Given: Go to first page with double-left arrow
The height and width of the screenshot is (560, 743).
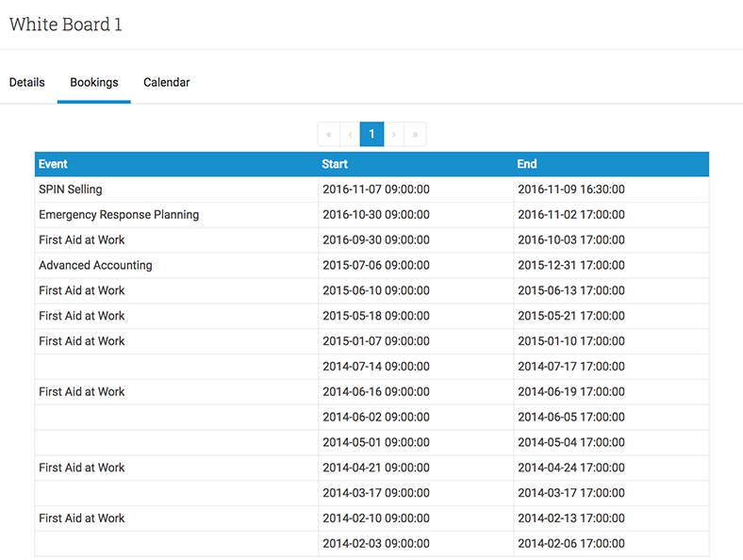Looking at the screenshot, I should click(x=329, y=134).
